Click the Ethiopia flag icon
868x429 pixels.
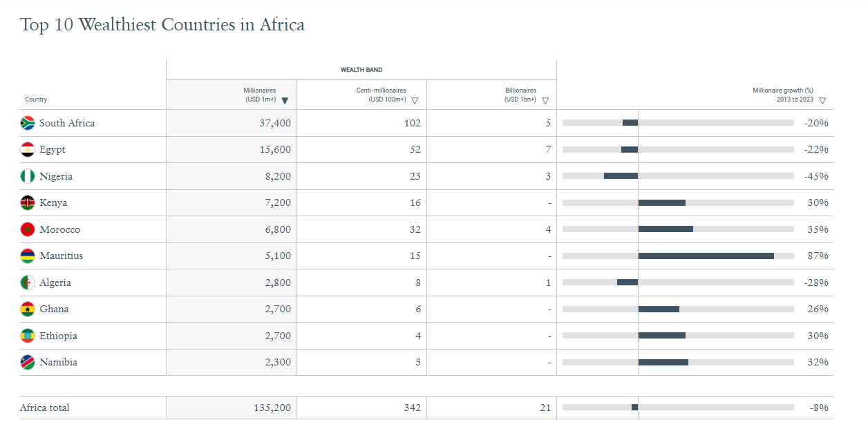coord(28,336)
